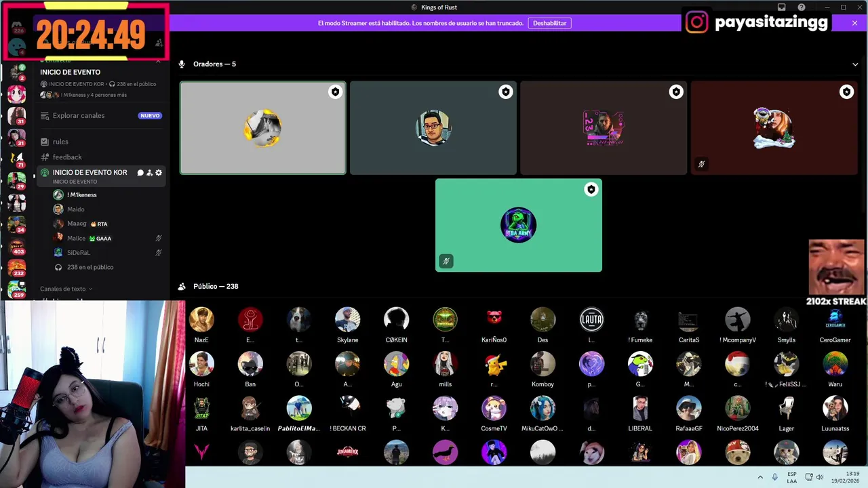
Task: Open Explorar canales in sidebar
Action: pos(79,116)
